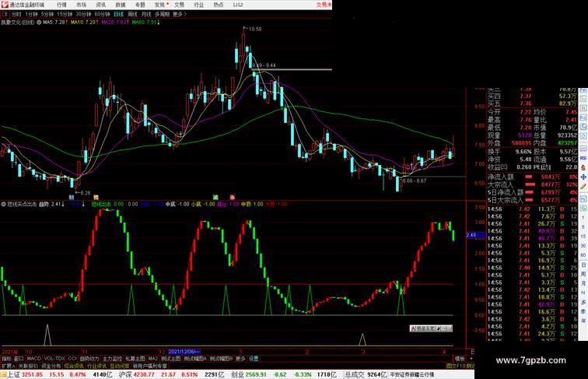Click the dollar sign icon in right toolbar
This screenshot has width=588, height=379.
[583, 167]
